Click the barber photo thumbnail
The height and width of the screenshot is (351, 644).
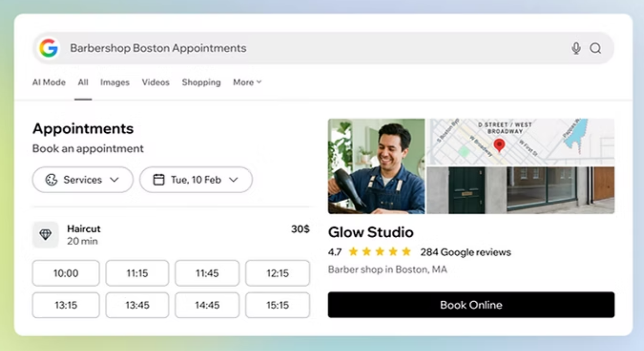tap(376, 166)
